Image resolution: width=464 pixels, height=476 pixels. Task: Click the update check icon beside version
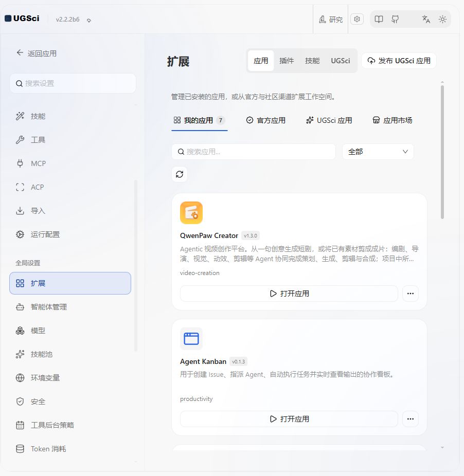[x=88, y=21]
